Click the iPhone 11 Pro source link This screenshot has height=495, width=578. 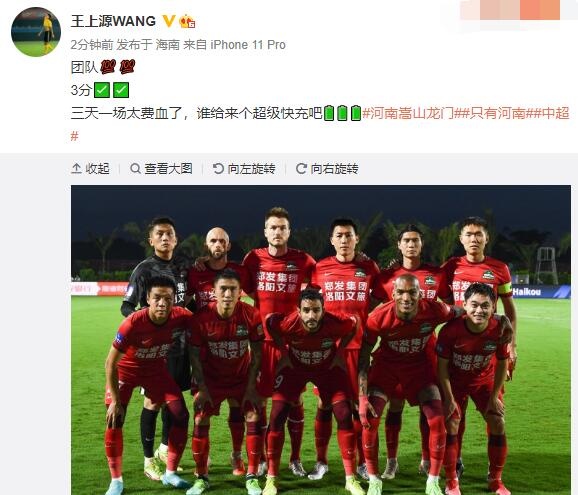click(248, 45)
